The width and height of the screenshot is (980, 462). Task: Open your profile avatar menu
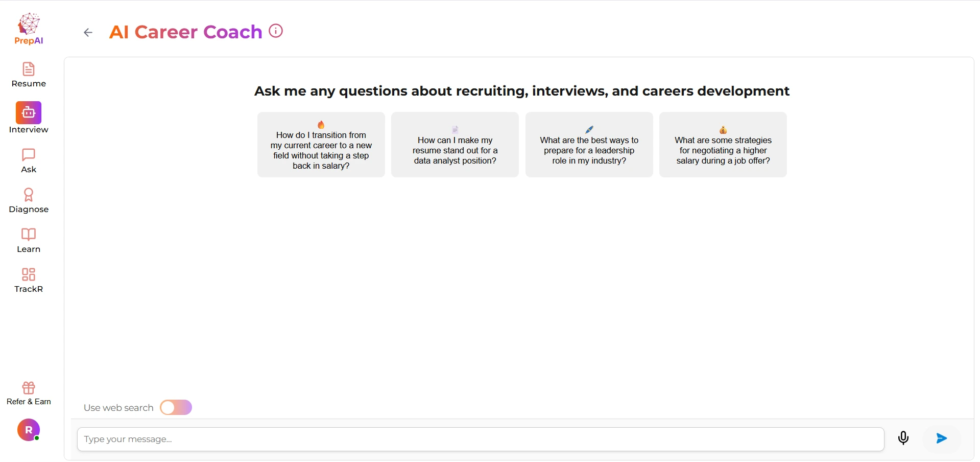click(x=28, y=430)
